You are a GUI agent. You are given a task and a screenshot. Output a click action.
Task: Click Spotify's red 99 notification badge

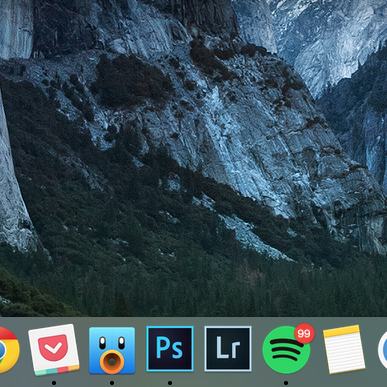(304, 333)
